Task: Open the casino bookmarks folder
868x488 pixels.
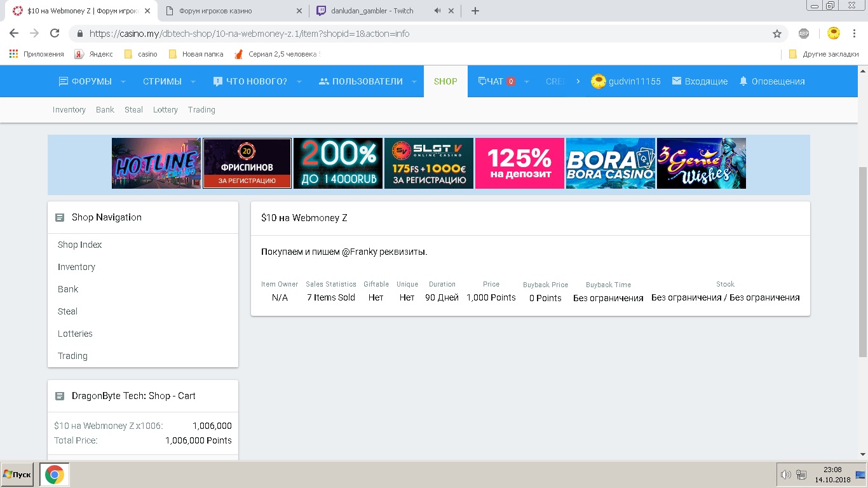Action: (141, 54)
